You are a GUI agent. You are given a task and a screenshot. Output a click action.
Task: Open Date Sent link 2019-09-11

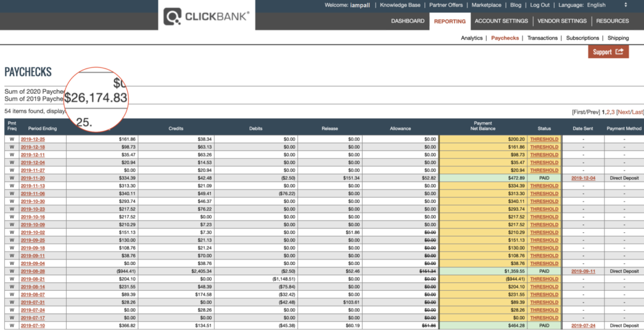point(583,271)
